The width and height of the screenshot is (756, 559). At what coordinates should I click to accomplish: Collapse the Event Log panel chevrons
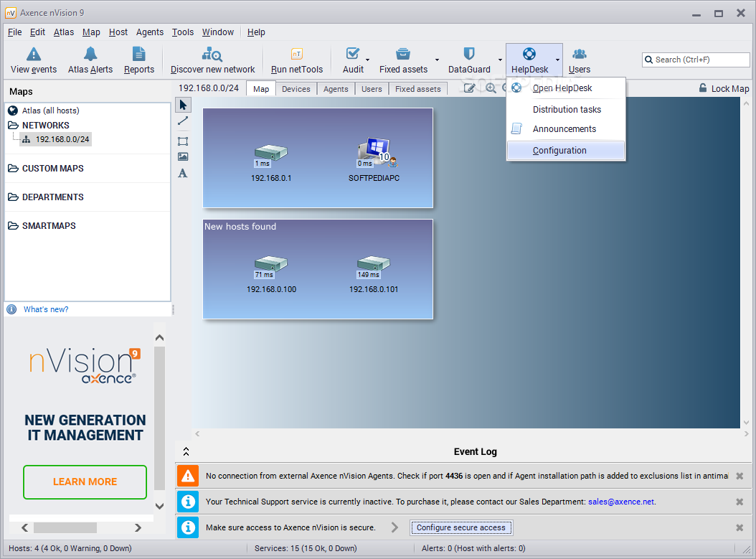[x=186, y=451]
